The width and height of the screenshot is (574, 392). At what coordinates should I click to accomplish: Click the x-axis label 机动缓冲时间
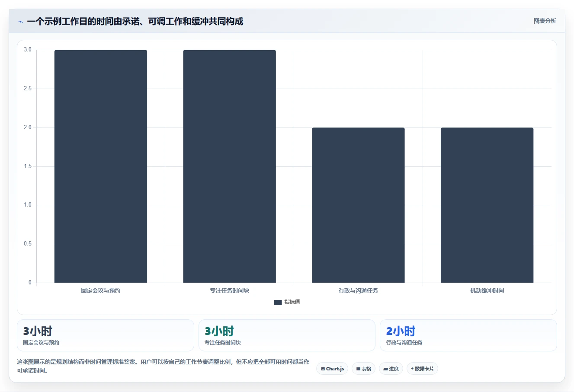tap(487, 290)
